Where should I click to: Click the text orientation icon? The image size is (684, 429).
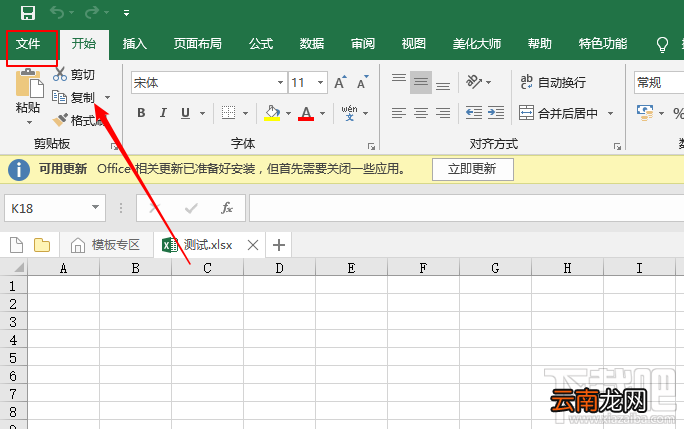(x=474, y=82)
